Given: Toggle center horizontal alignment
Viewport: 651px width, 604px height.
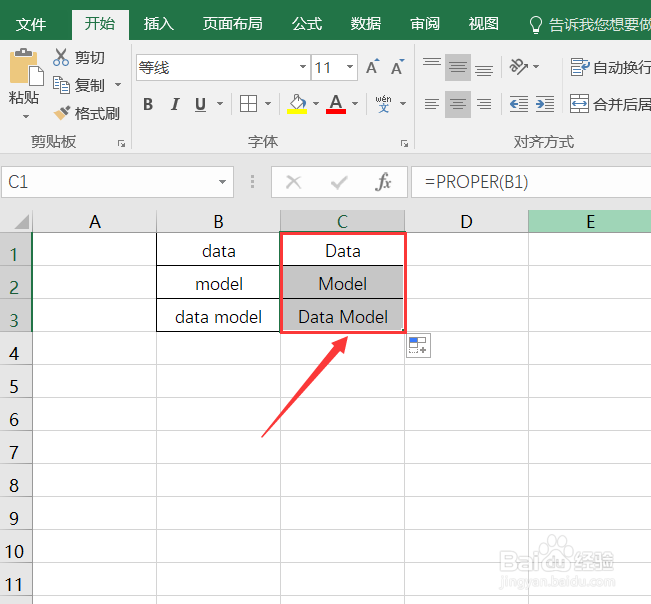Looking at the screenshot, I should click(x=458, y=104).
